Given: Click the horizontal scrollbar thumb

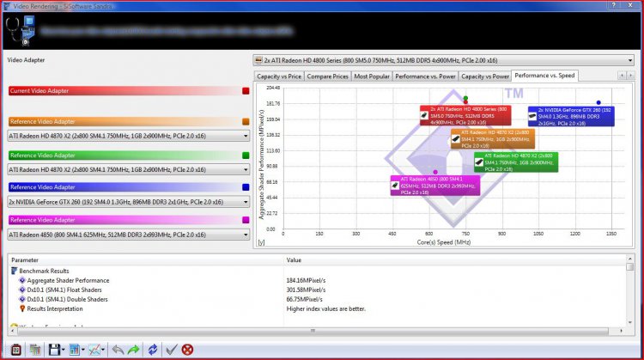Looking at the screenshot, I should point(313,331).
